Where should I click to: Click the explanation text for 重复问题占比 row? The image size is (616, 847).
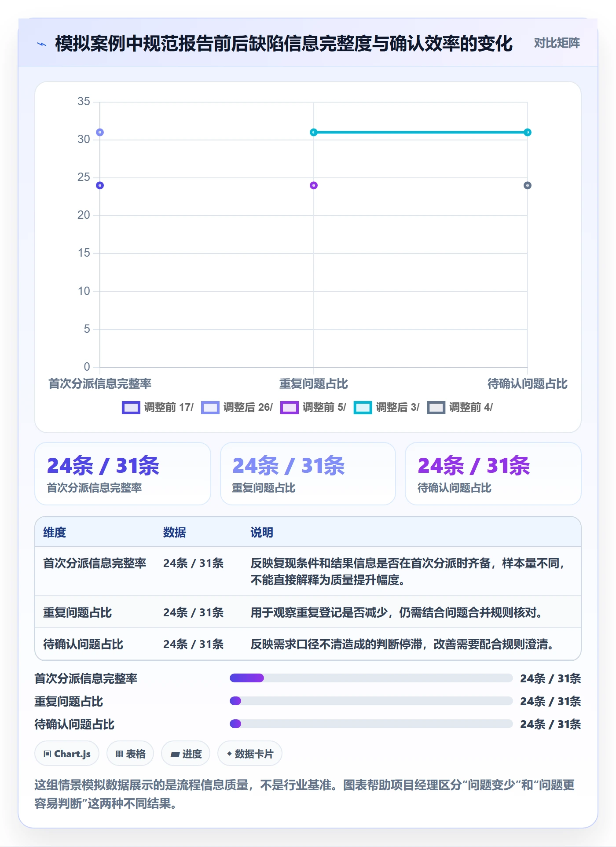tap(396, 612)
